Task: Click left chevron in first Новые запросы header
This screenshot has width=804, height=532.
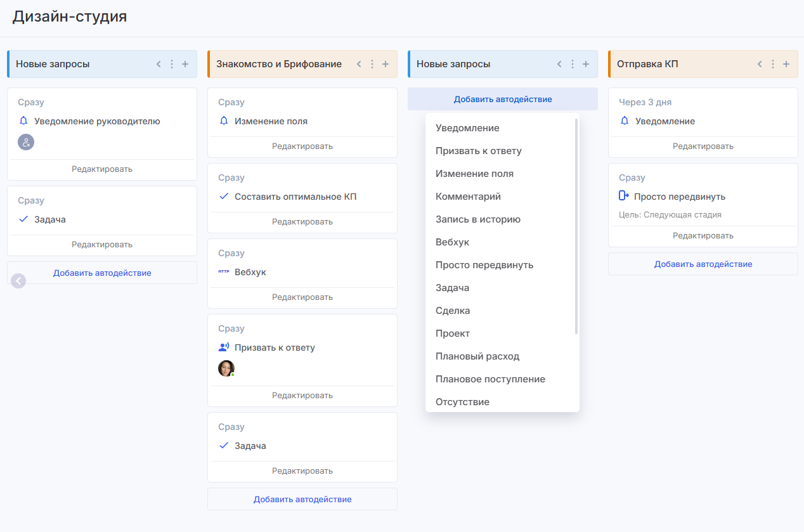Action: pyautogui.click(x=159, y=64)
